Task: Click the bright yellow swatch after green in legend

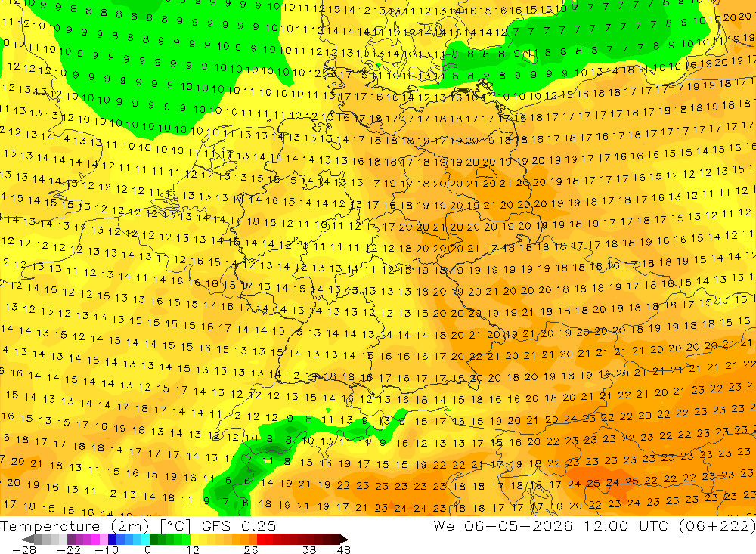Action: click(195, 539)
